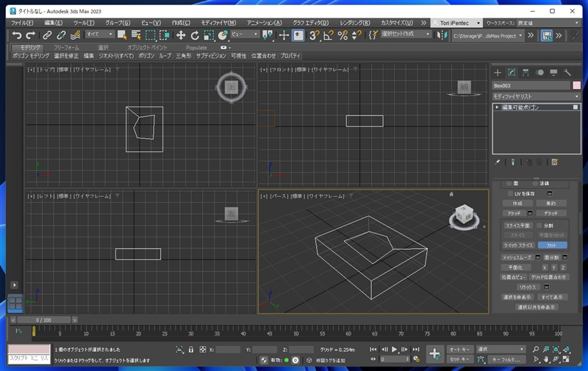588x371 pixels.
Task: Expand the 編集可能ポリゴン stack entry arrow
Action: [x=498, y=107]
